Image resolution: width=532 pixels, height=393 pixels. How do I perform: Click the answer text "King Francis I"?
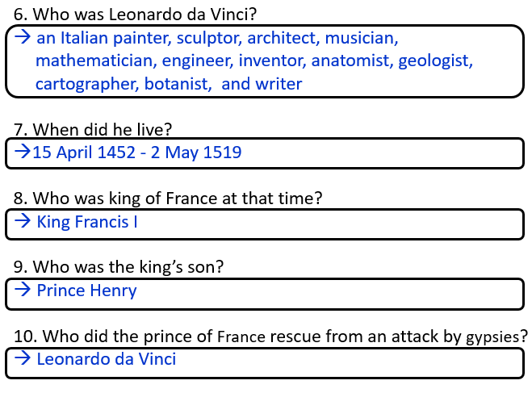(87, 221)
